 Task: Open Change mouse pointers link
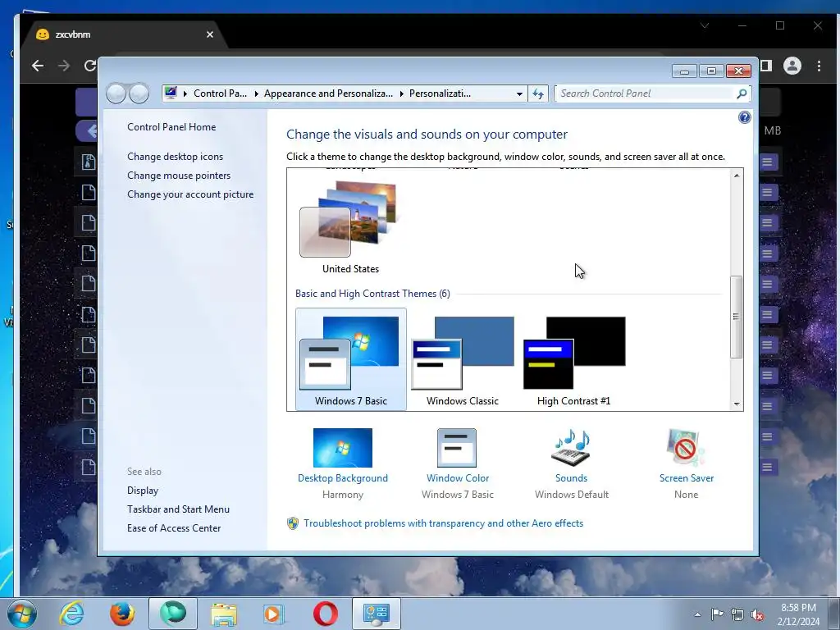[x=179, y=176]
